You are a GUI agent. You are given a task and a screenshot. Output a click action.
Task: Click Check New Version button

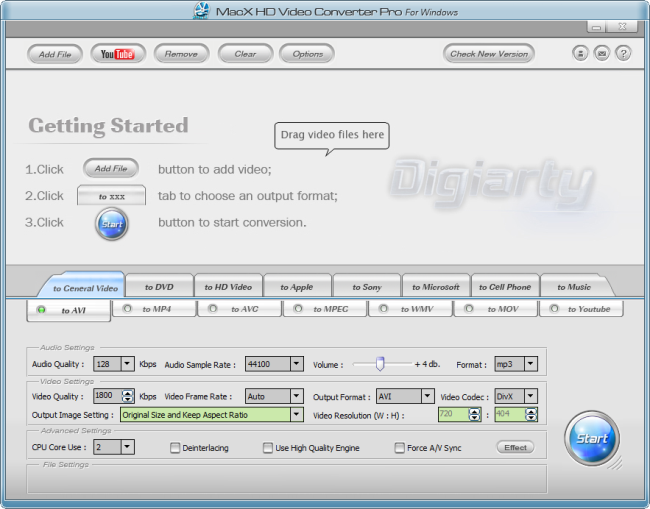(x=489, y=54)
